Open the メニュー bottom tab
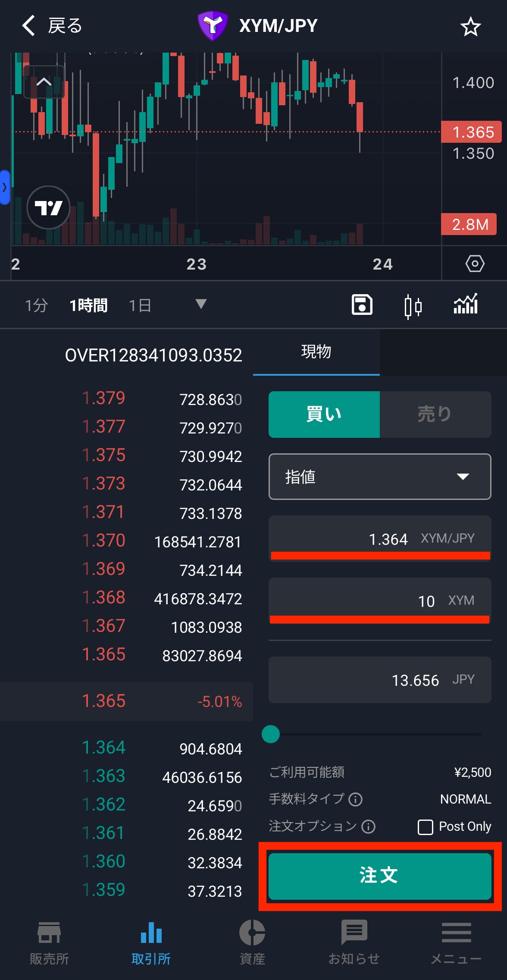Screen dimensions: 507x980 point(456,944)
